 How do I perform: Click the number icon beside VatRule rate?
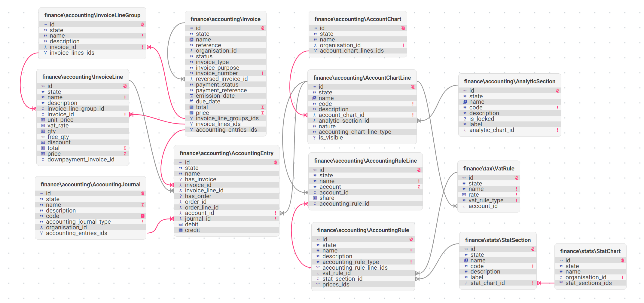[x=464, y=195]
